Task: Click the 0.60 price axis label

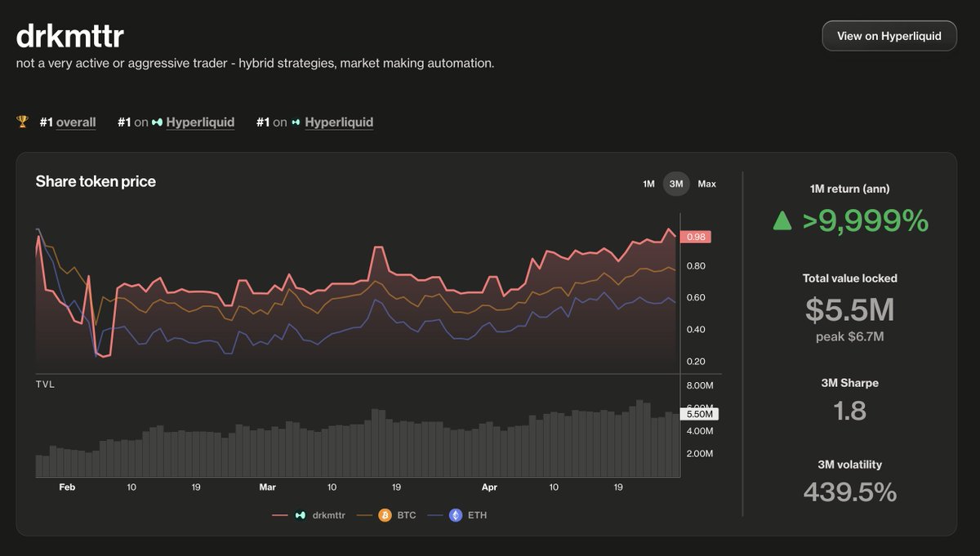Action: pyautogui.click(x=696, y=298)
